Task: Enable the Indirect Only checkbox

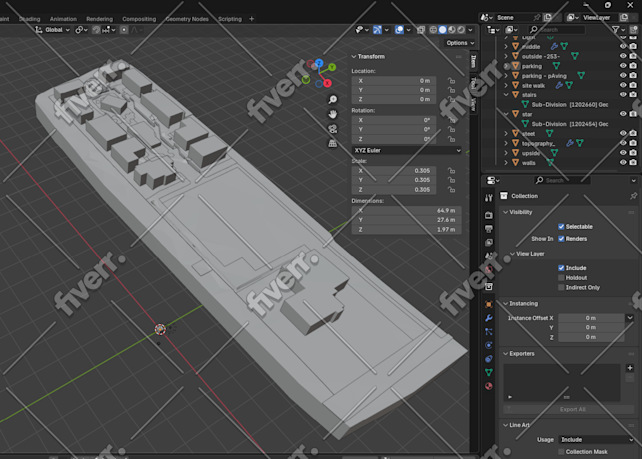Action: coord(561,287)
